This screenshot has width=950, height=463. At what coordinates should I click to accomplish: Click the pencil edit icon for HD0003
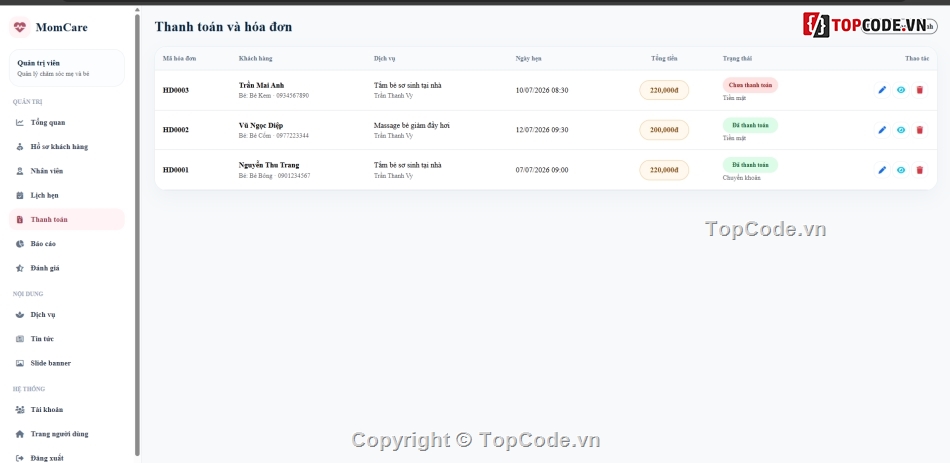coord(882,90)
